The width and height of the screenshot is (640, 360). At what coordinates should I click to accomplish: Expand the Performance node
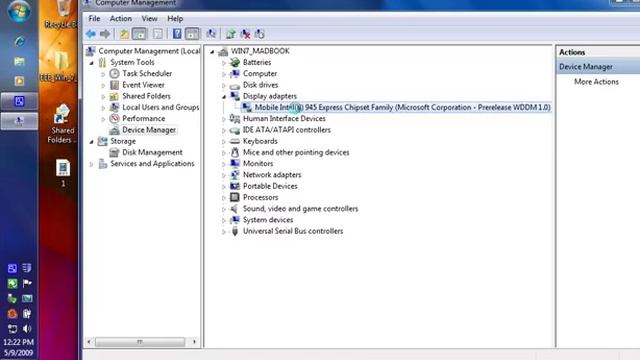pyautogui.click(x=103, y=119)
